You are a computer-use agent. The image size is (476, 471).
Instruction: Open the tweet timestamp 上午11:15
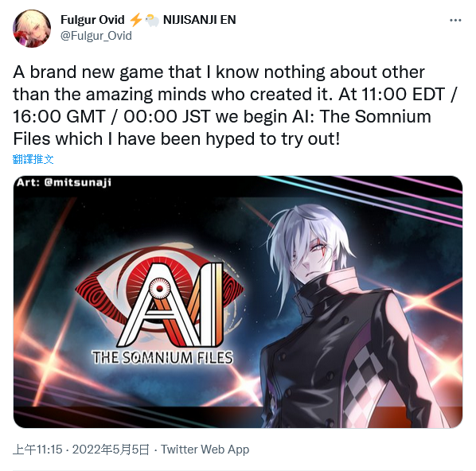pos(37,450)
